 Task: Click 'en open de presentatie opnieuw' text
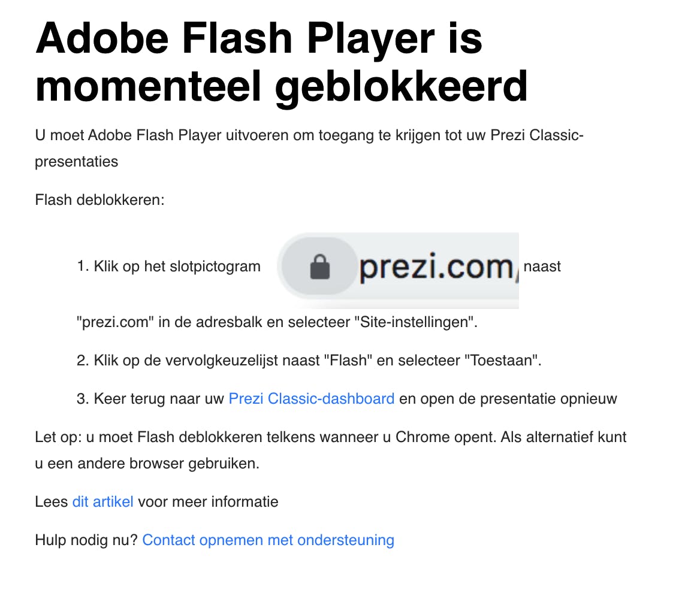[508, 398]
